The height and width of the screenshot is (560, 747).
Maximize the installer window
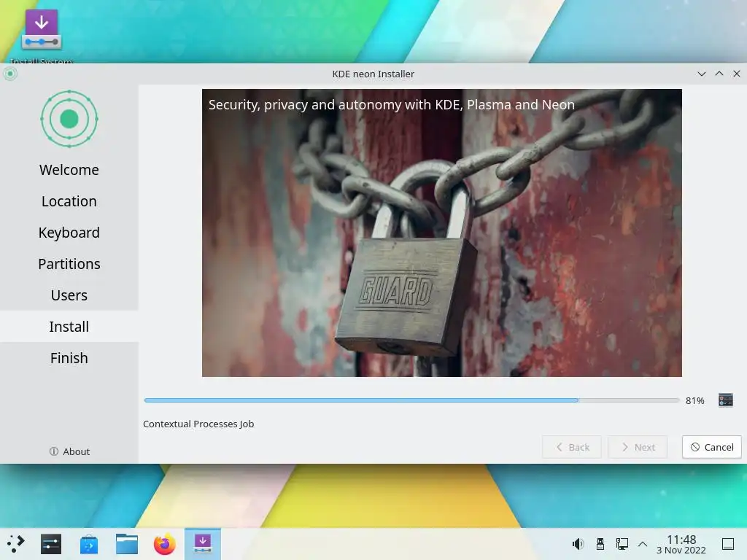click(x=719, y=74)
